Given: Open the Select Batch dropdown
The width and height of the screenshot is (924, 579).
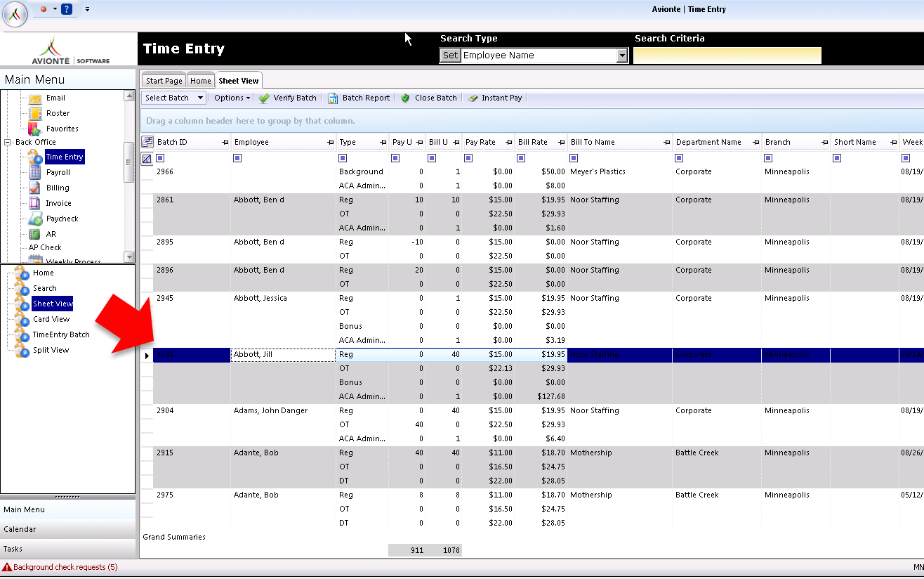Looking at the screenshot, I should (x=174, y=98).
